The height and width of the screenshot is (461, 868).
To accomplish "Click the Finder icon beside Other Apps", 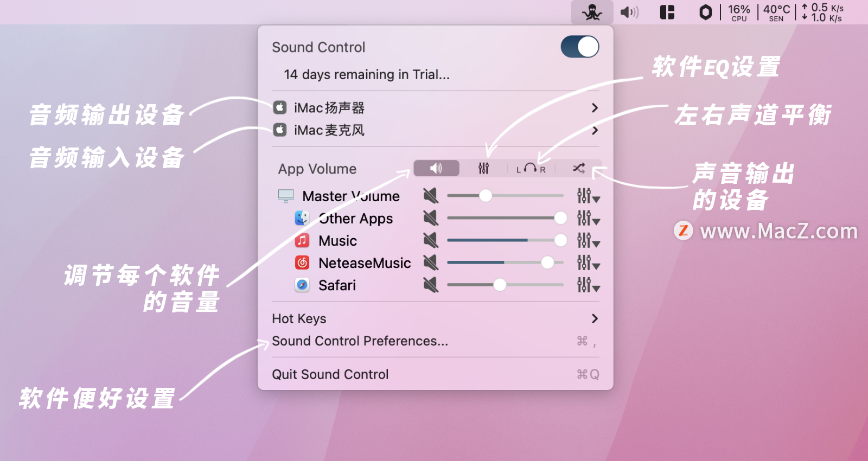I will pyautogui.click(x=302, y=218).
